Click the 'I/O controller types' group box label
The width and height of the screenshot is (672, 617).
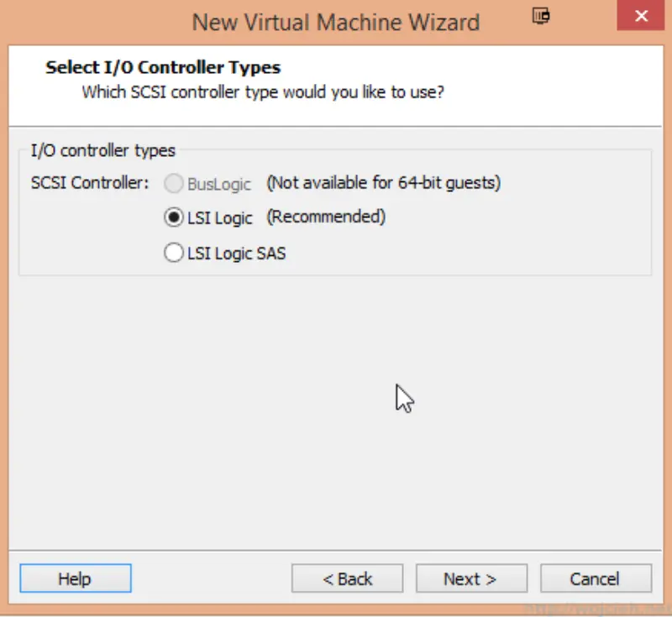[102, 150]
